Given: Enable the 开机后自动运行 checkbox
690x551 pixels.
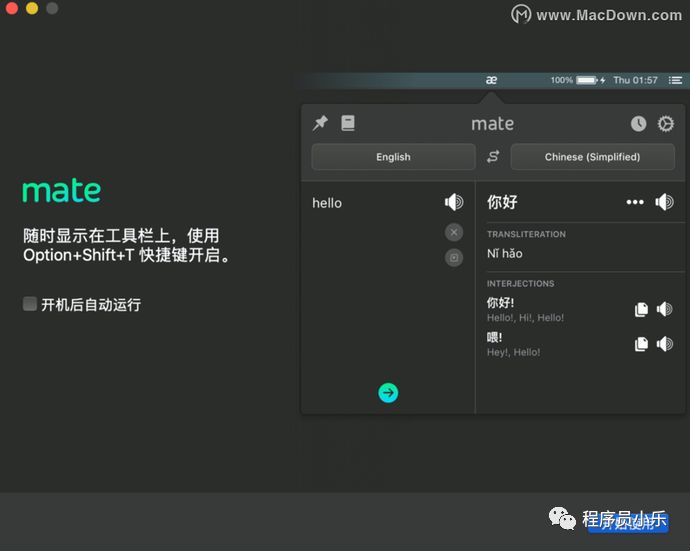Looking at the screenshot, I should 30,304.
